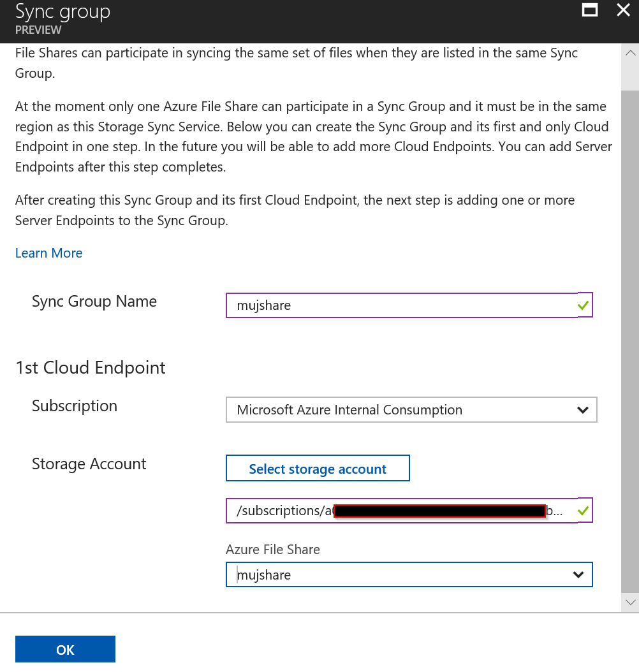Open the Microsoft Azure Internal Consumption dropdown
The width and height of the screenshot is (639, 672).
point(411,410)
